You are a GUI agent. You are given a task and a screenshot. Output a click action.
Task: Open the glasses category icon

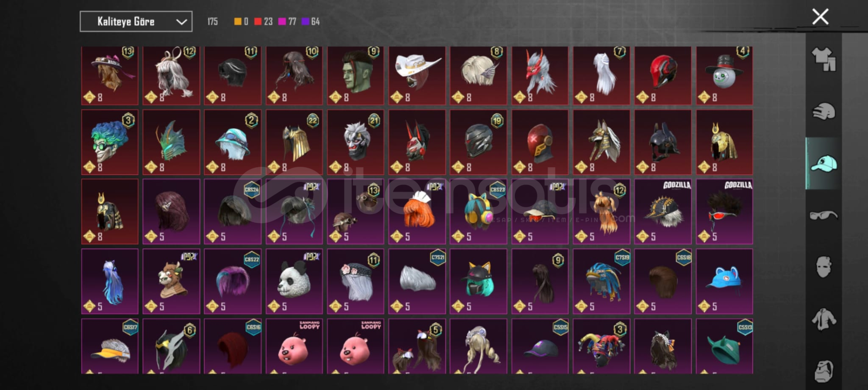824,215
